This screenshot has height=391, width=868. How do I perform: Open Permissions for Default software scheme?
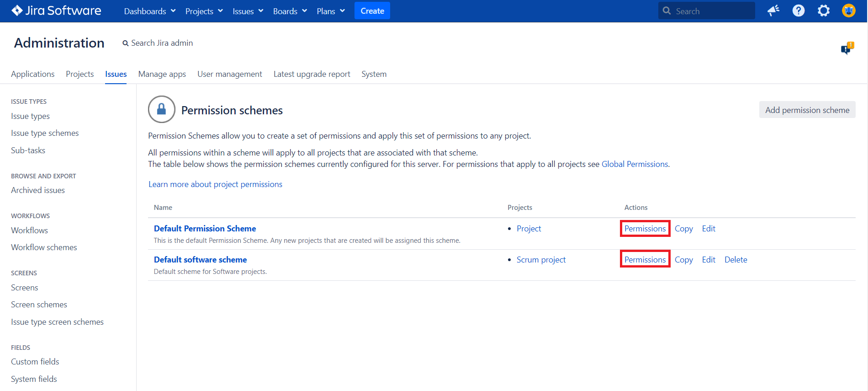coord(645,259)
